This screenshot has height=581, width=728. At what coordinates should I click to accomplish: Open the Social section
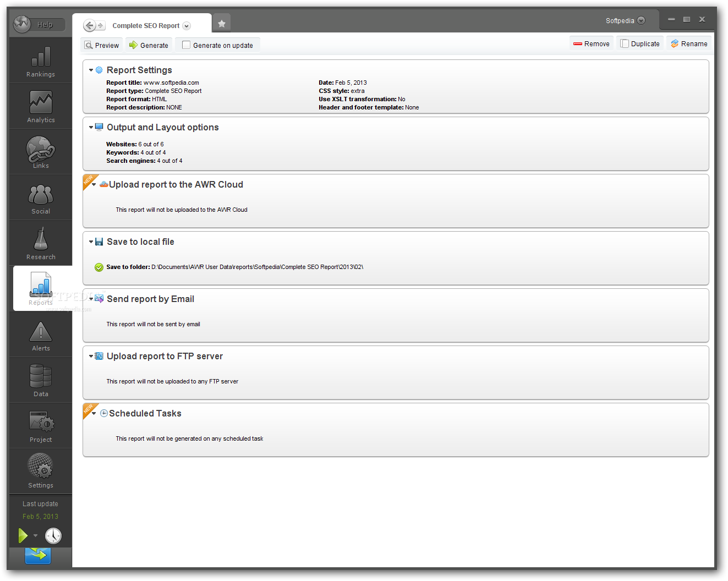(x=41, y=198)
